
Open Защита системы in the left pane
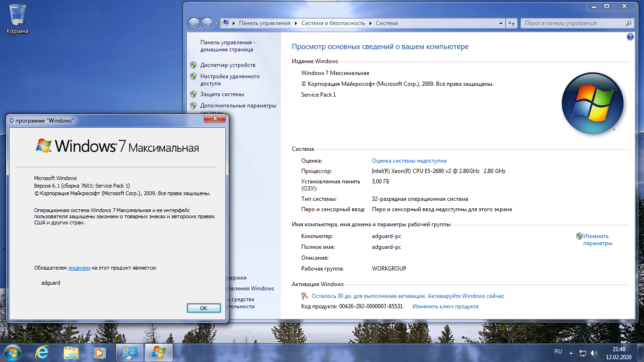tap(222, 94)
